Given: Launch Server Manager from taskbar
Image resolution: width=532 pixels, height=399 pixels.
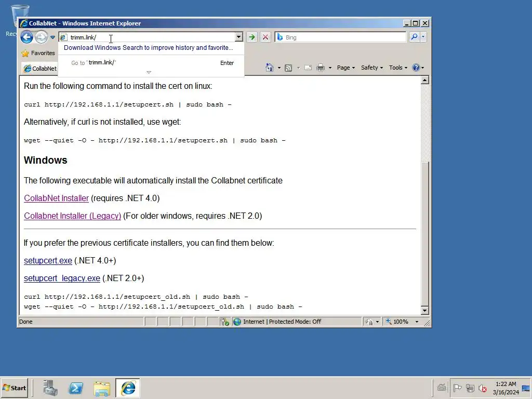Looking at the screenshot, I should pyautogui.click(x=50, y=388).
